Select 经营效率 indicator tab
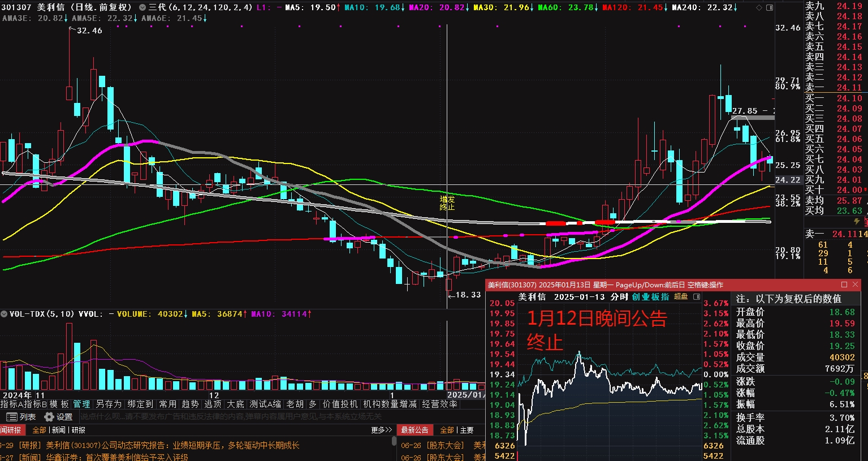Screen dimensions: 868x461 tap(440, 404)
